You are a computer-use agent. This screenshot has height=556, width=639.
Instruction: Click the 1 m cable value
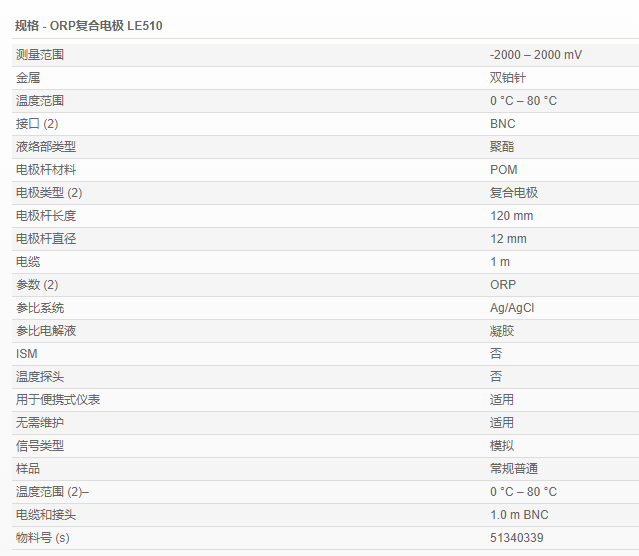point(500,262)
